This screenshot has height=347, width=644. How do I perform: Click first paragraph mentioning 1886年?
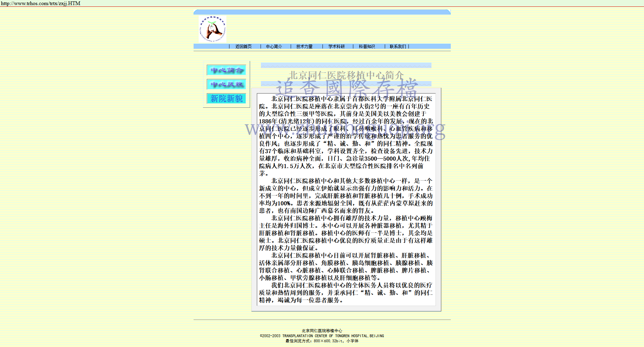pyautogui.click(x=346, y=136)
